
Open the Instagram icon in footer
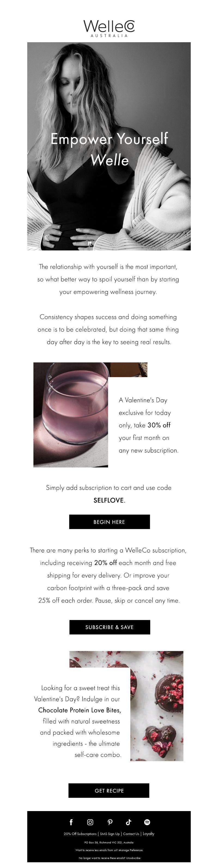(90, 822)
